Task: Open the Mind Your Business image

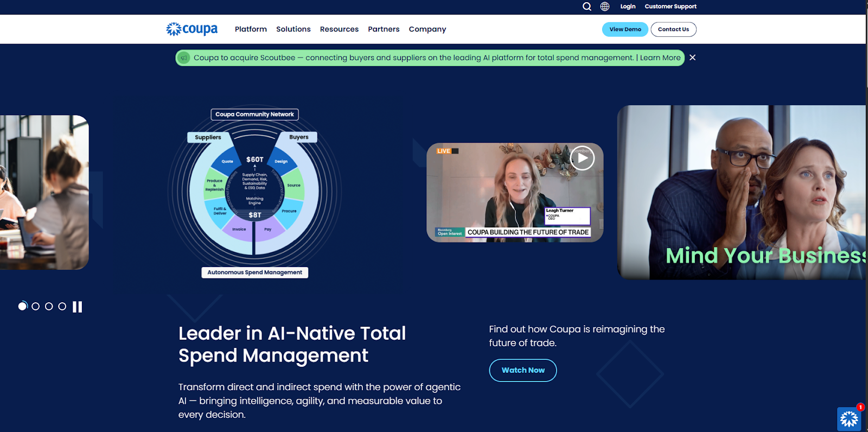Action: point(742,192)
